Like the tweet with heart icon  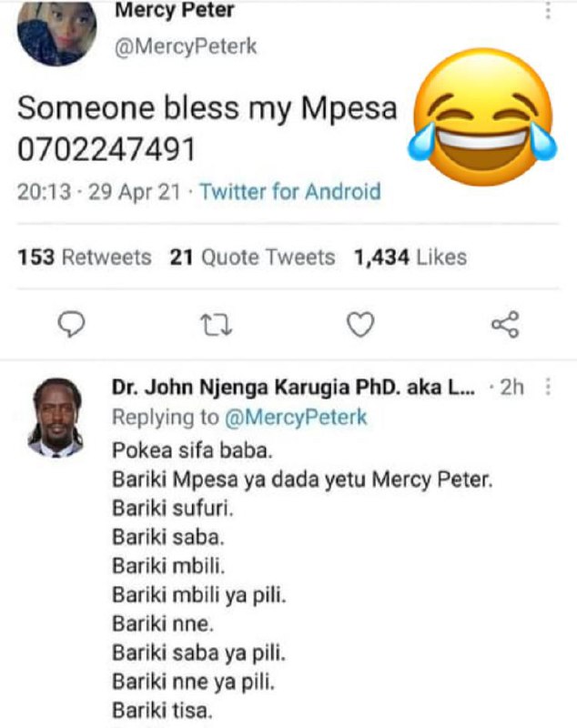(360, 324)
